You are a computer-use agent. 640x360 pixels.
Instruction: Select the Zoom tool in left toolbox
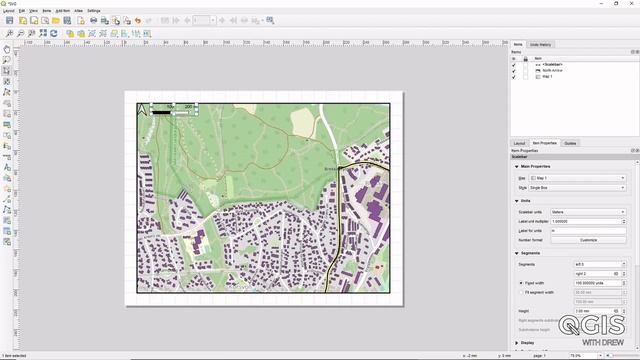pyautogui.click(x=7, y=60)
